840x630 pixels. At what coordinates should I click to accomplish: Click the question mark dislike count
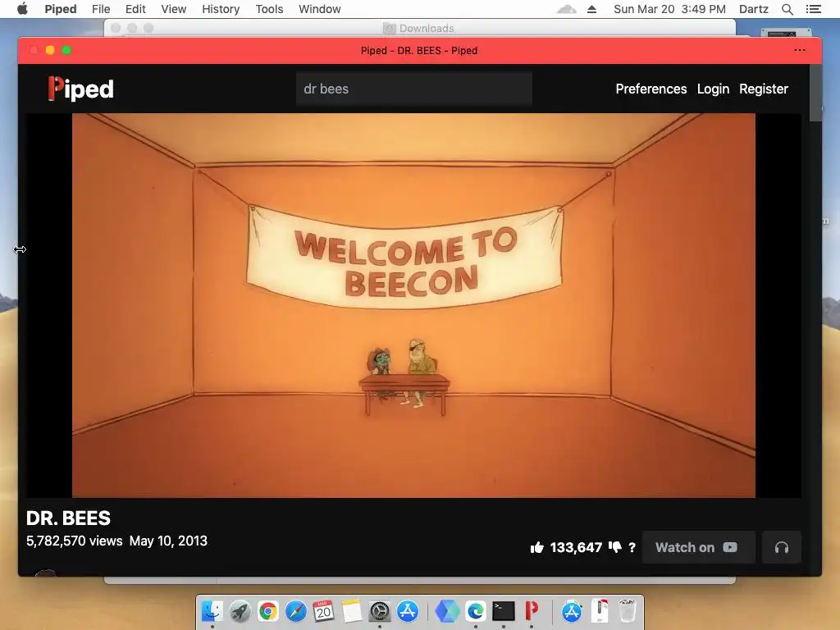click(x=632, y=547)
